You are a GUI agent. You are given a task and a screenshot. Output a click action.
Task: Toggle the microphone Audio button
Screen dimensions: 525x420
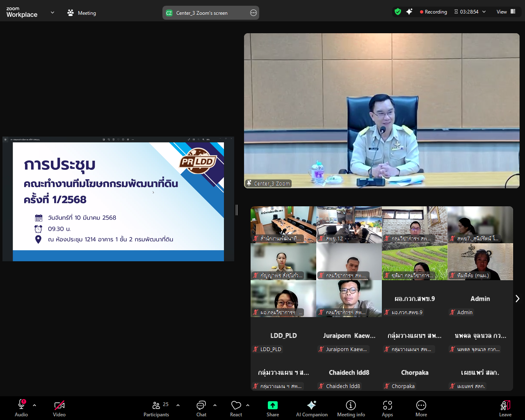tap(21, 408)
